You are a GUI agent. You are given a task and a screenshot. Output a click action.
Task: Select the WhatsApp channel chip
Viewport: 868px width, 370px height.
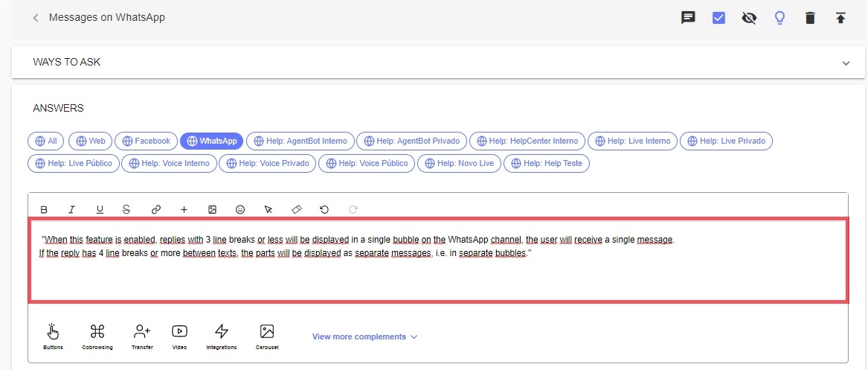pyautogui.click(x=212, y=141)
